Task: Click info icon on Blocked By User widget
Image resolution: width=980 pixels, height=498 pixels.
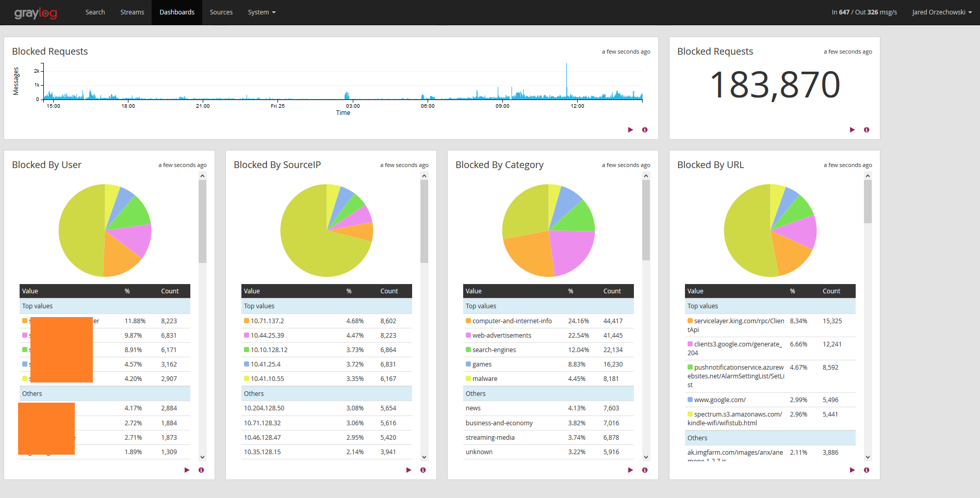Action: point(201,470)
